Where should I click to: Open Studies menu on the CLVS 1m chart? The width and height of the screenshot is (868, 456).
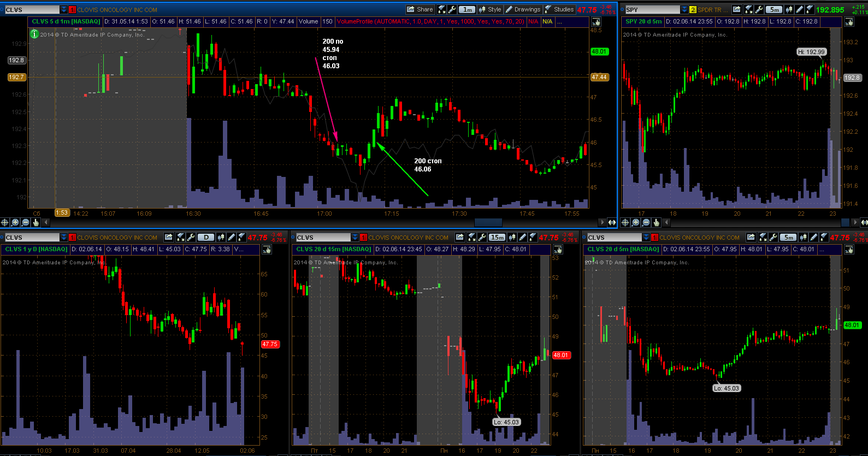(x=559, y=9)
